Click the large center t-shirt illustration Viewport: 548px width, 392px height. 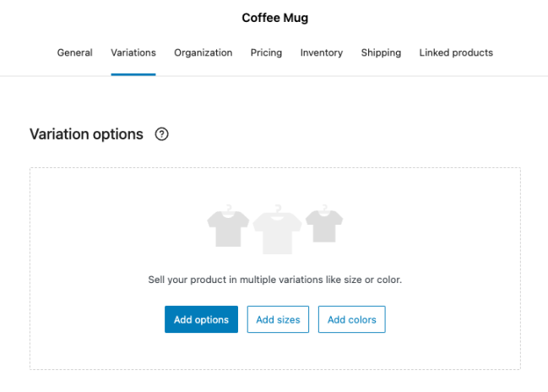tap(277, 231)
